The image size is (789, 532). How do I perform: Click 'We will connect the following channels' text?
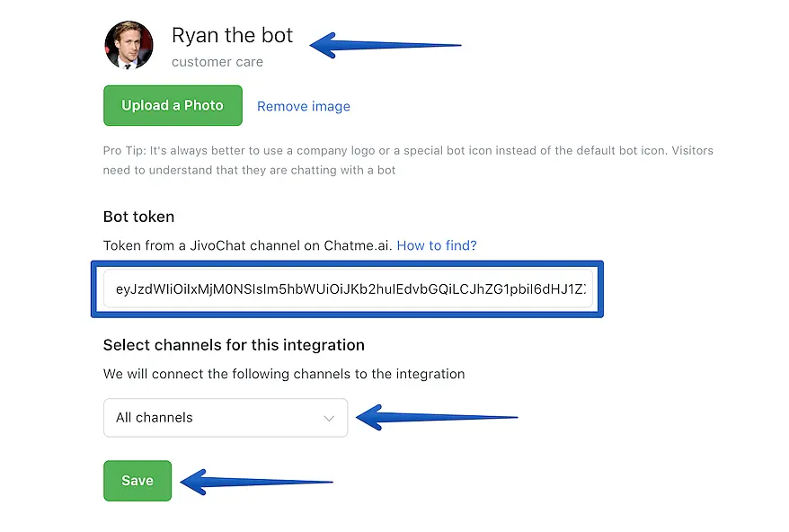pyautogui.click(x=284, y=374)
